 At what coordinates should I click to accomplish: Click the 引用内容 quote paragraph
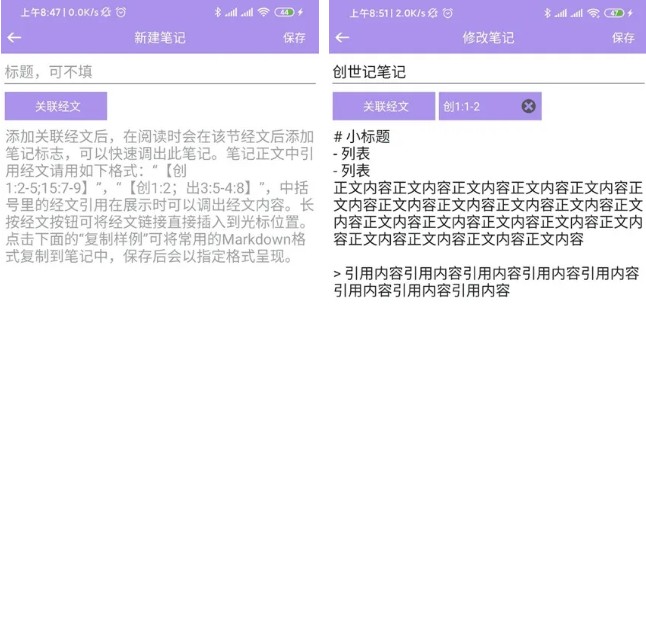click(x=486, y=281)
